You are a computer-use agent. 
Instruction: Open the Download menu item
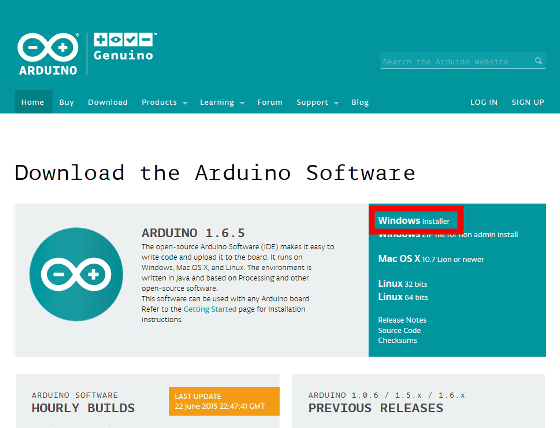click(108, 102)
